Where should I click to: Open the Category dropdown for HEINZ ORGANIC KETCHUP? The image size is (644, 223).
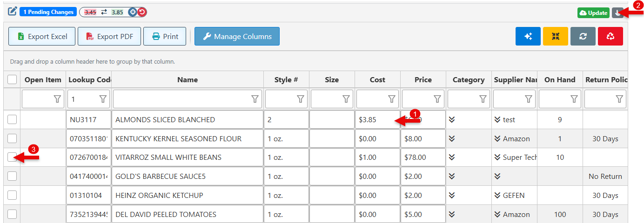pyautogui.click(x=452, y=196)
